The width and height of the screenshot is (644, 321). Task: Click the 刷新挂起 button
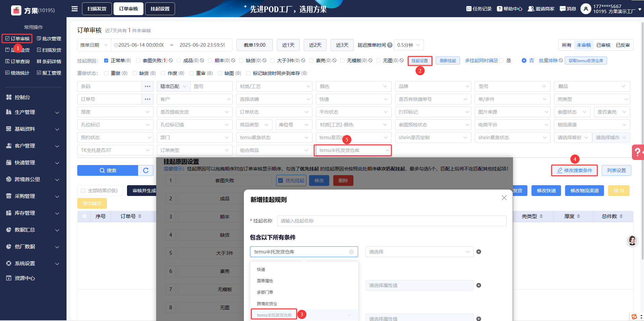click(448, 61)
